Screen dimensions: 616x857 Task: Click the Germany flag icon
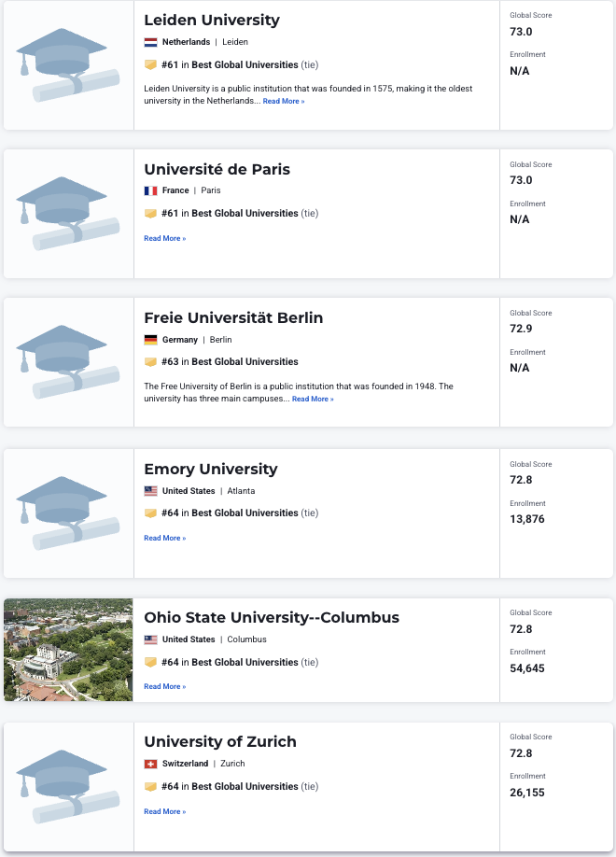coord(150,340)
